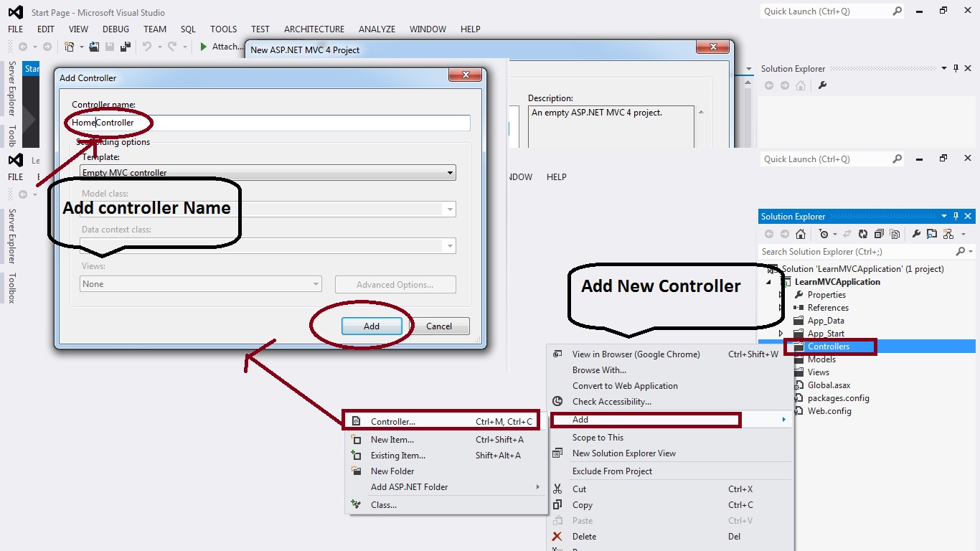This screenshot has width=980, height=551.
Task: Click Search Solution Explorer input field
Action: (x=856, y=251)
